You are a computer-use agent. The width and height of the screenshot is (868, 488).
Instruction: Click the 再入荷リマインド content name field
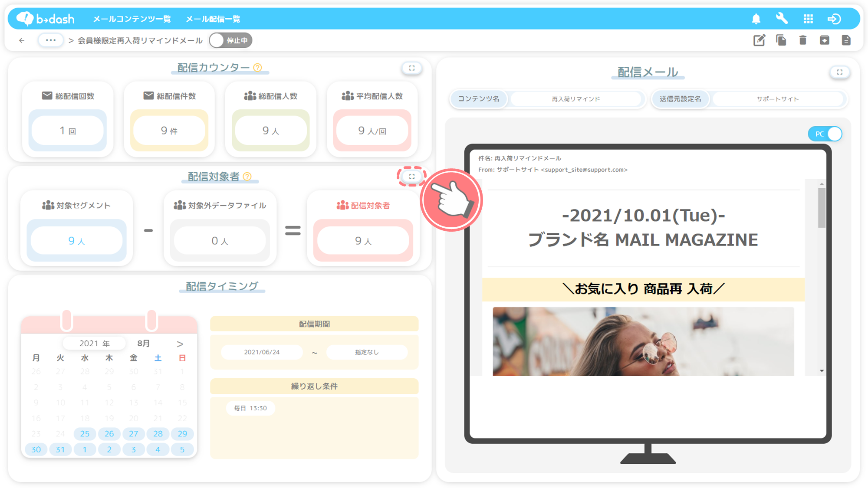(x=575, y=99)
